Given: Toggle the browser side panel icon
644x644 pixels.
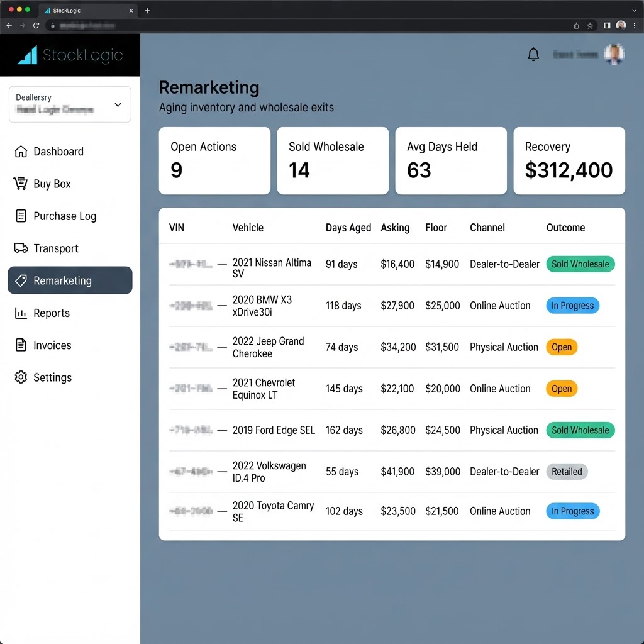Looking at the screenshot, I should [607, 25].
